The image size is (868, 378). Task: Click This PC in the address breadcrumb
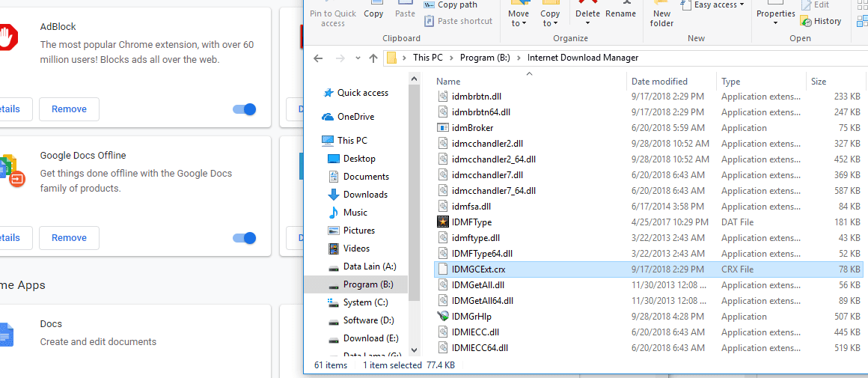(x=427, y=58)
